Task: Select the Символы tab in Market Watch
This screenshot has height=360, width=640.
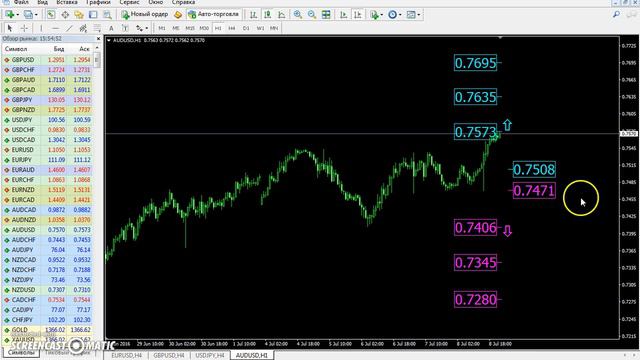Action: [21, 352]
